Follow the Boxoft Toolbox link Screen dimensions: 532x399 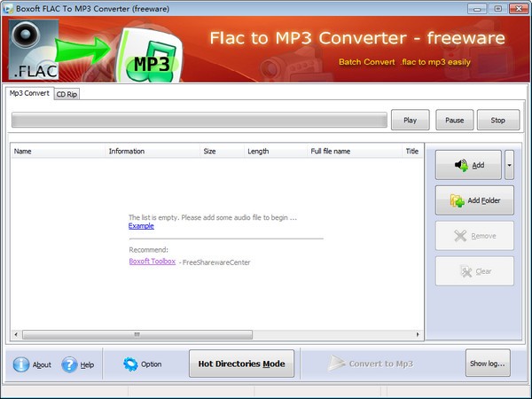point(152,262)
